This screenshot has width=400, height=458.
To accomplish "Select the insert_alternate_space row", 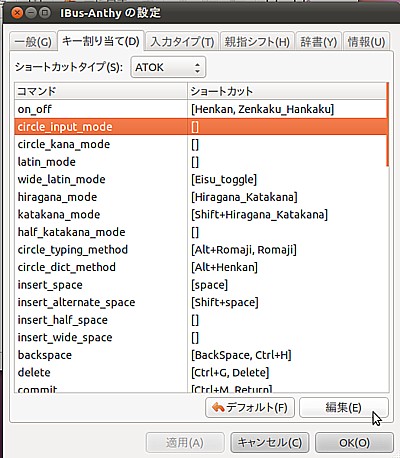I will click(200, 302).
